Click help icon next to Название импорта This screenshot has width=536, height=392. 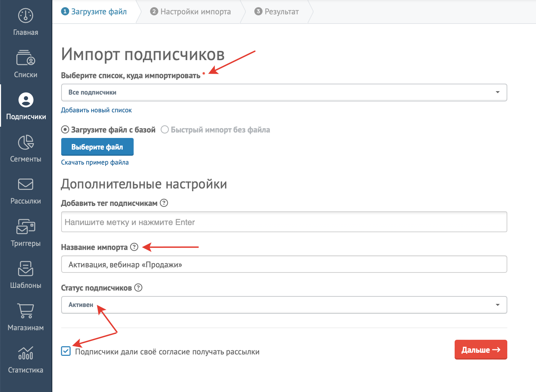point(134,247)
